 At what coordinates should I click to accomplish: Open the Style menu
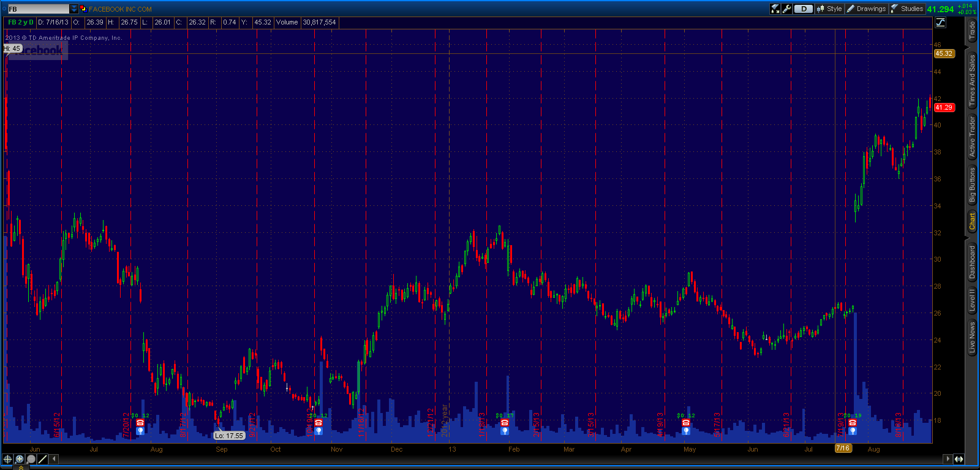[829, 9]
